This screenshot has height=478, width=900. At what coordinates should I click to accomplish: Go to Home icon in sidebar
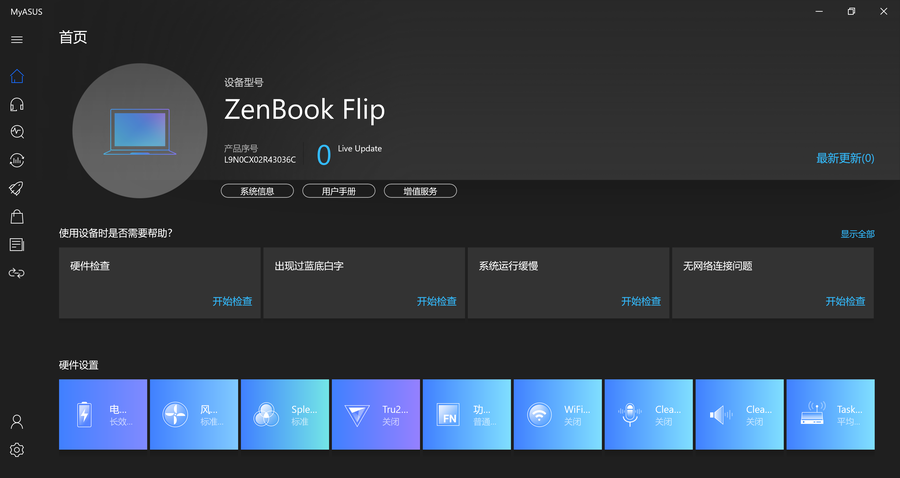pos(16,76)
